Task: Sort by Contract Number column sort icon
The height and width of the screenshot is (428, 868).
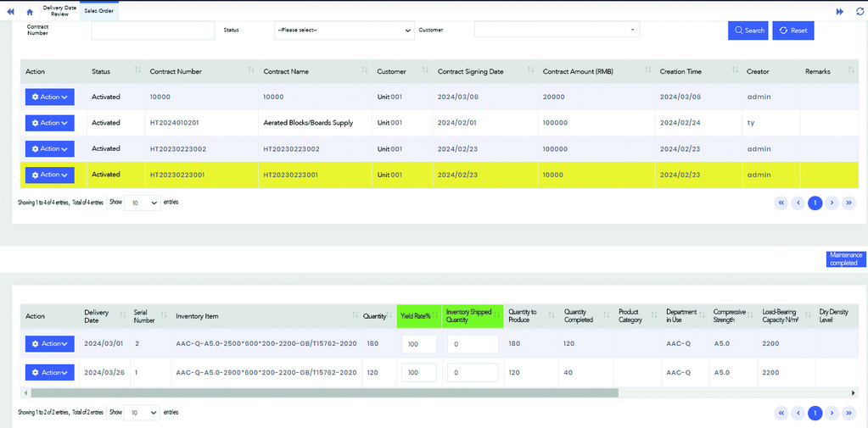Action: click(251, 71)
